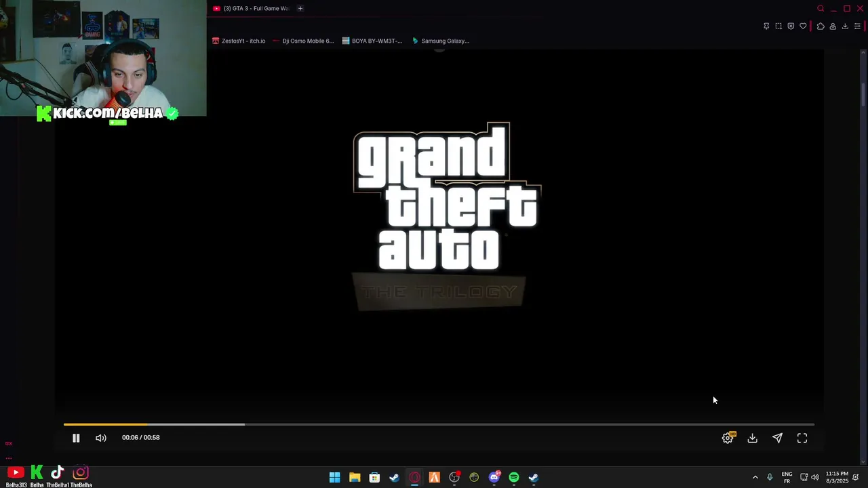The height and width of the screenshot is (488, 868).
Task: Click the pin icon in browser toolbar
Action: coord(766,26)
